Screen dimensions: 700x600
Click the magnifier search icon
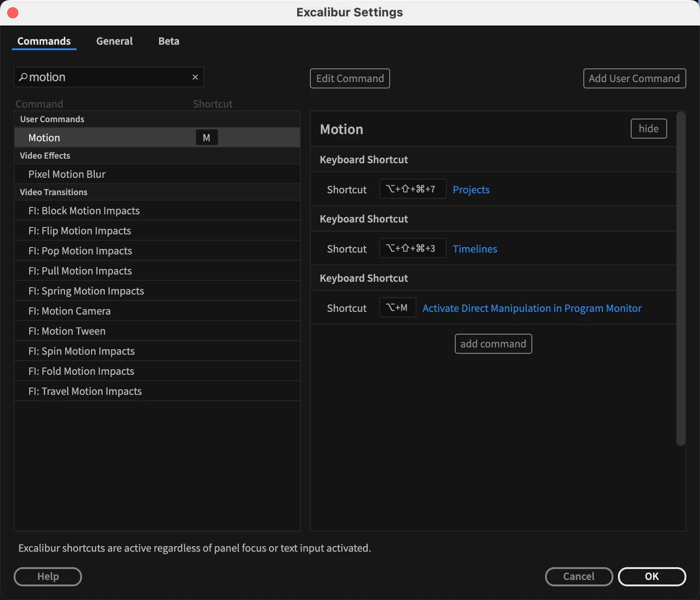point(23,77)
